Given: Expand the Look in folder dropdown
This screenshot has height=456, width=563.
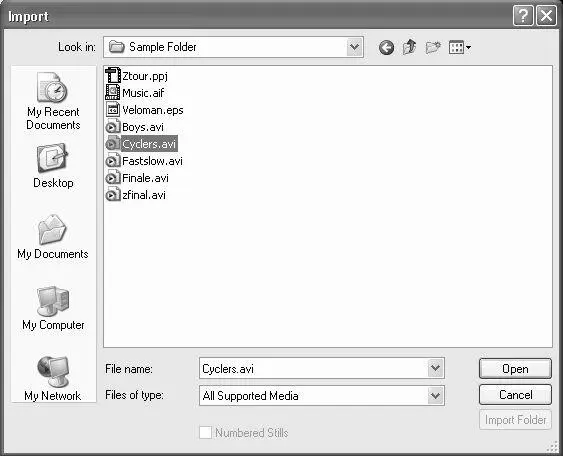Looking at the screenshot, I should (354, 47).
